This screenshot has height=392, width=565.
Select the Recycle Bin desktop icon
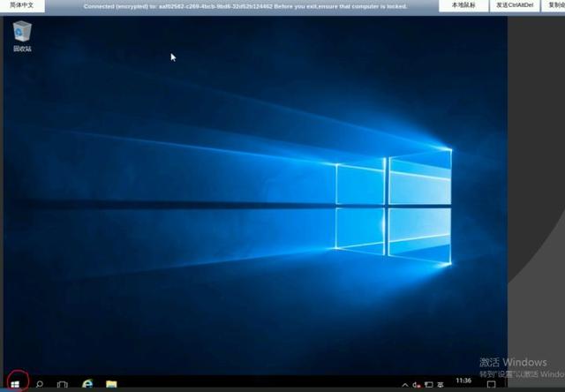(x=22, y=36)
